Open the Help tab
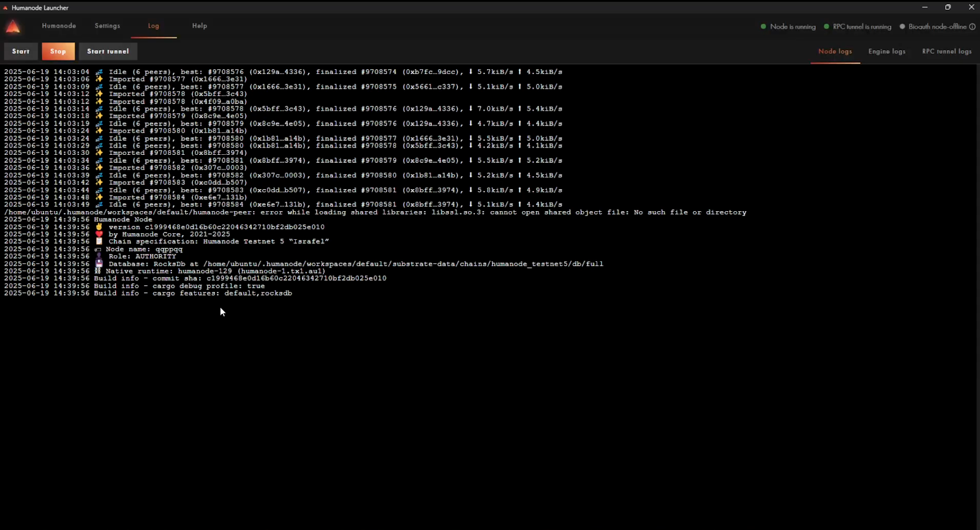Viewport: 980px width, 530px height. click(x=200, y=26)
